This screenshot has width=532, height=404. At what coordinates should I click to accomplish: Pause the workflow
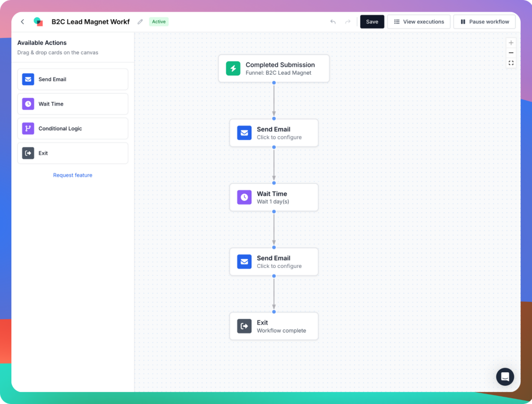click(484, 21)
